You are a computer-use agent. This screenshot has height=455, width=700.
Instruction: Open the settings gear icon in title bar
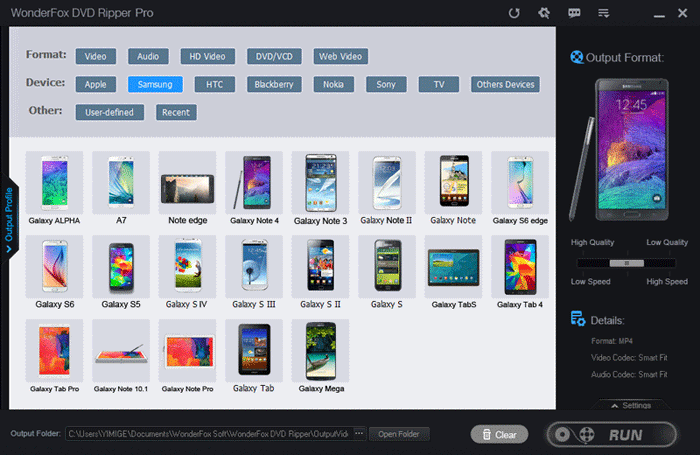(x=544, y=13)
